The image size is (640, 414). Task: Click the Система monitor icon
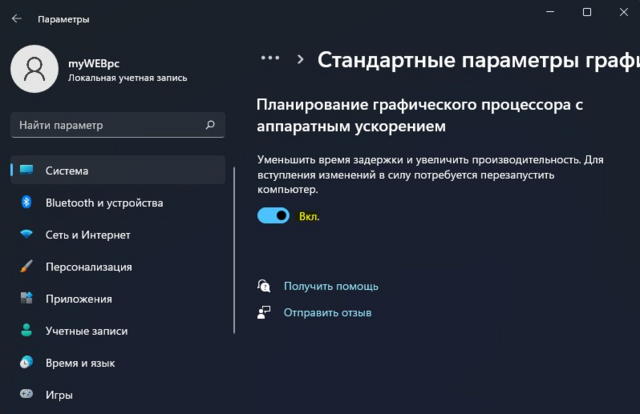26,170
